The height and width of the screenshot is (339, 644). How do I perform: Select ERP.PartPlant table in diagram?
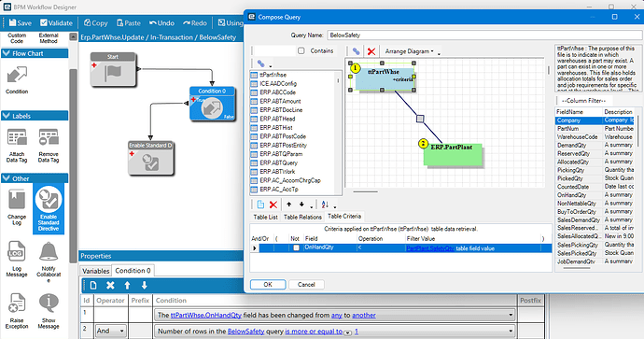click(452, 154)
